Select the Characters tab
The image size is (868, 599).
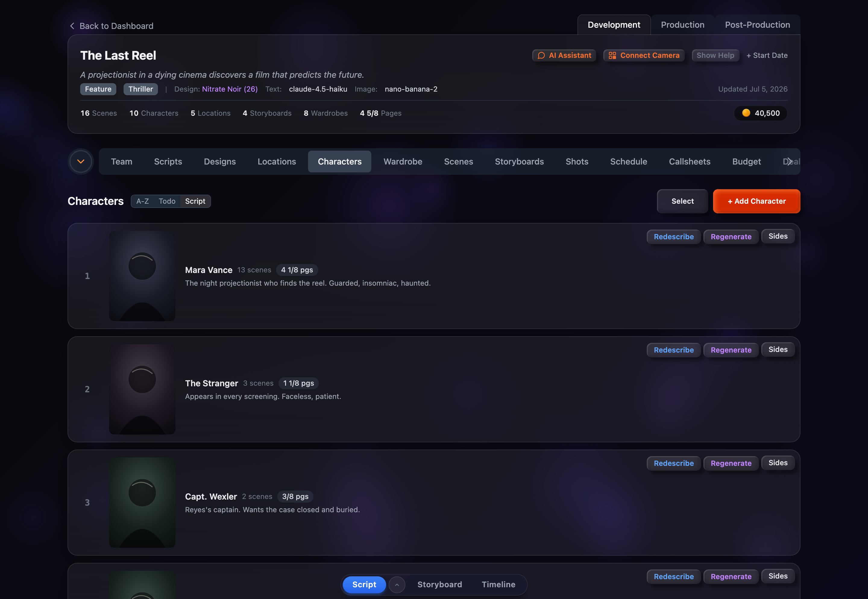click(x=340, y=162)
